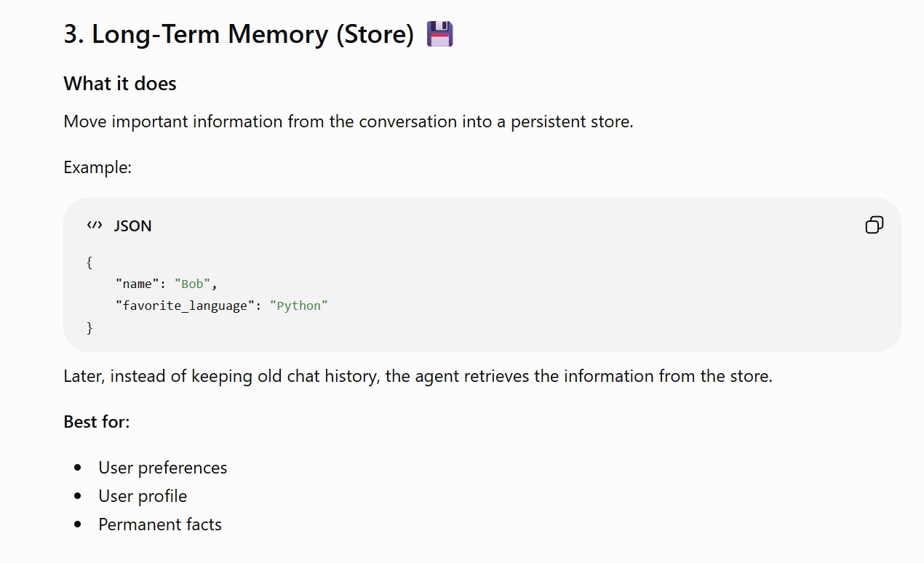Viewport: 924px width, 563px height.
Task: Click the "Example:" text line
Action: coord(97,167)
